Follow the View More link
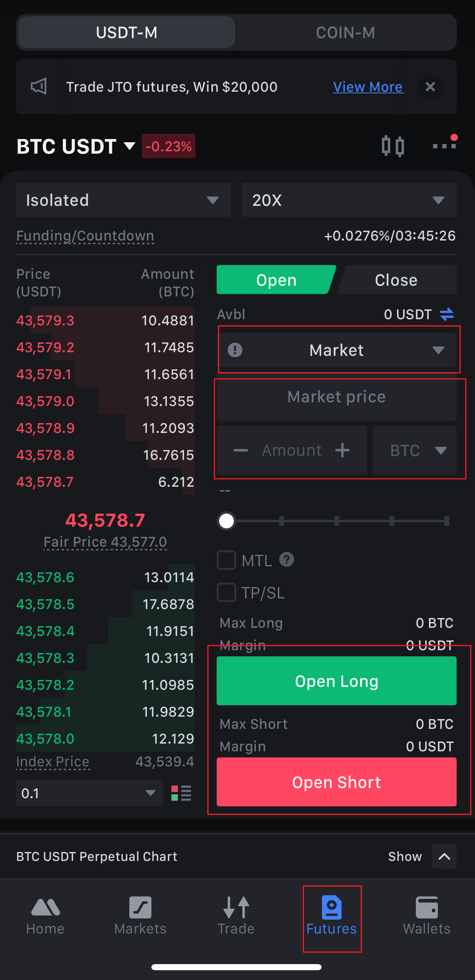The width and height of the screenshot is (475, 980). (368, 87)
